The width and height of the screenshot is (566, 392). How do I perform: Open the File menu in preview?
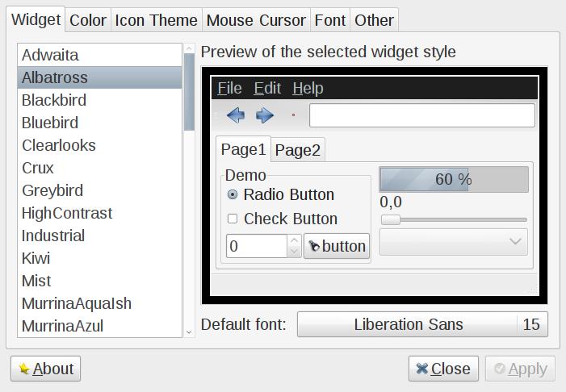pos(229,88)
